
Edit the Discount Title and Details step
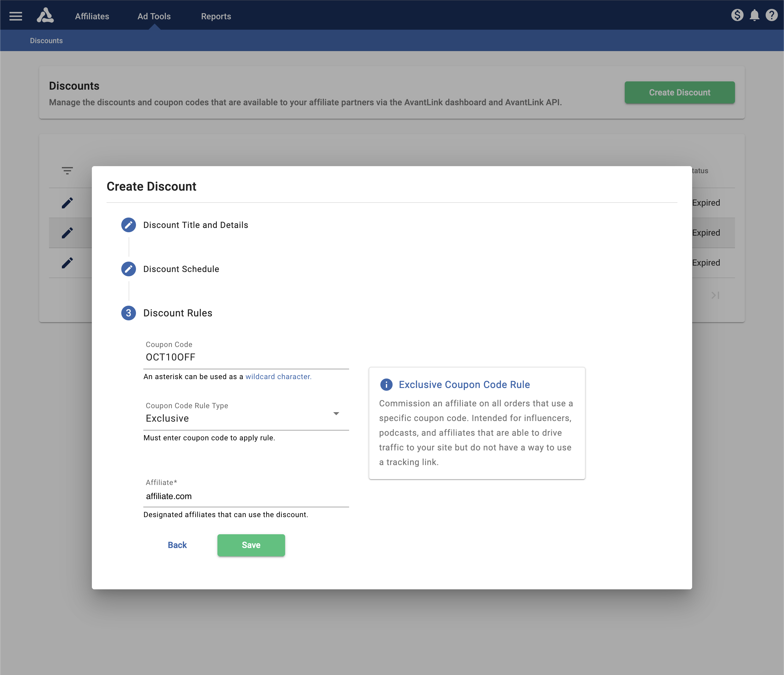[128, 225]
